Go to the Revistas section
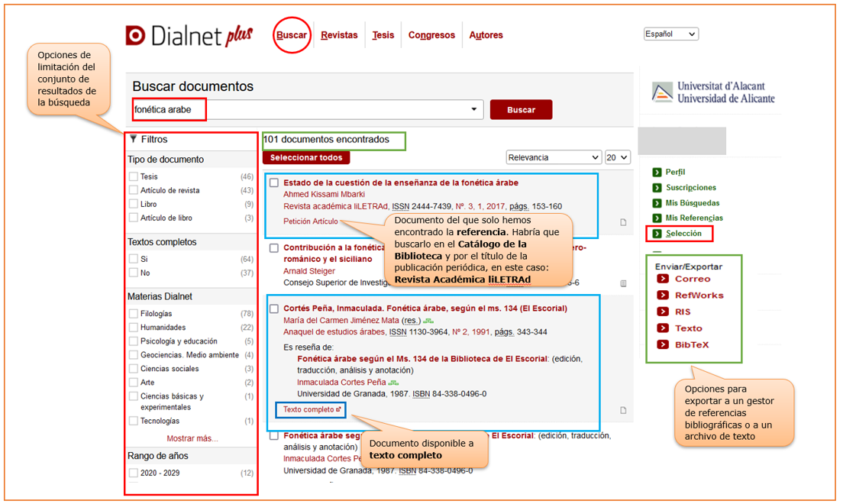The image size is (843, 504). (x=339, y=35)
